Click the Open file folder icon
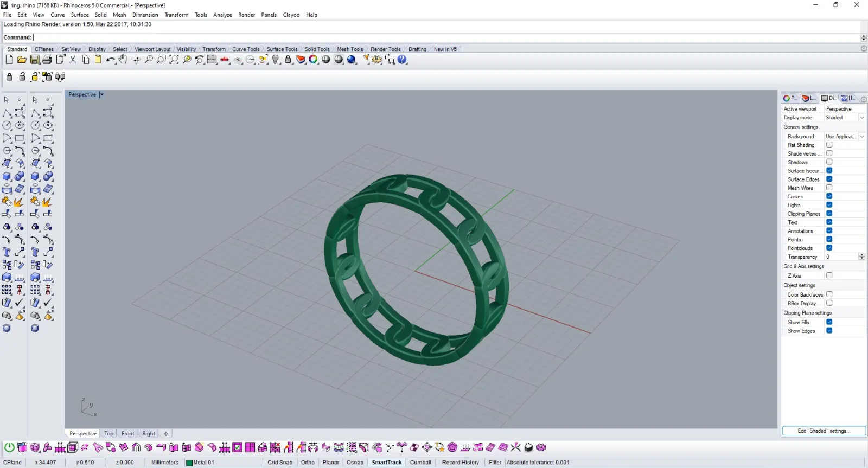 (x=22, y=60)
